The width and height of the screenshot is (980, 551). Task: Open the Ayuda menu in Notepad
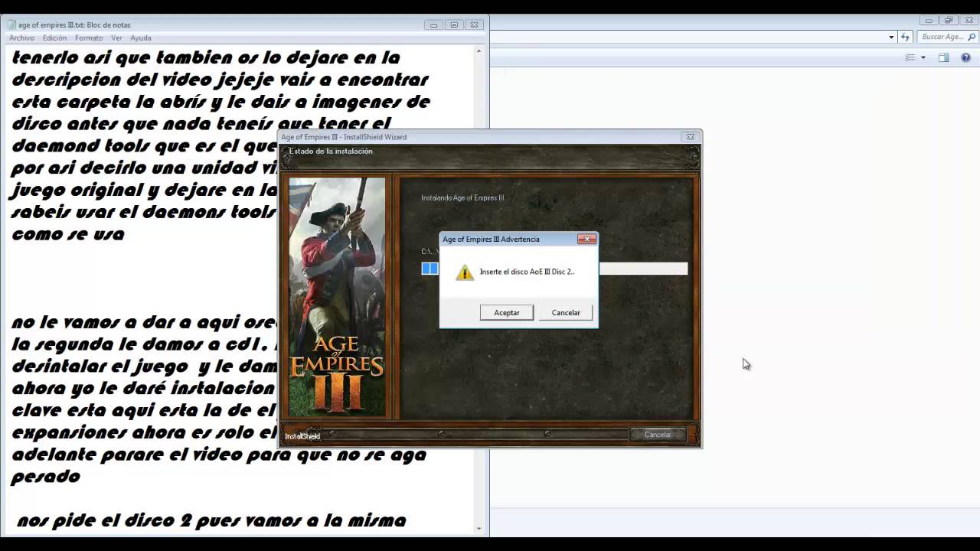click(x=141, y=37)
